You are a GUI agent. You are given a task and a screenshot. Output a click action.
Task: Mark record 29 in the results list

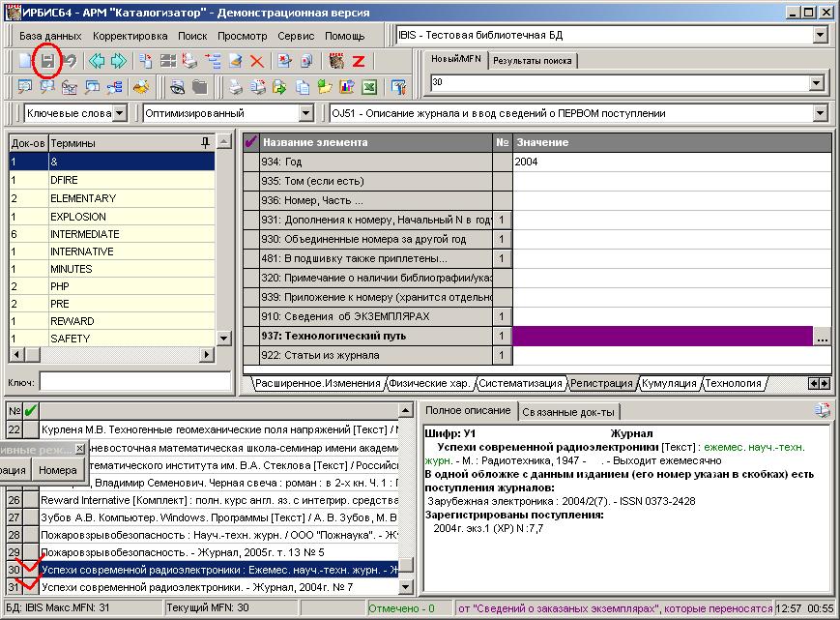pyautogui.click(x=31, y=552)
